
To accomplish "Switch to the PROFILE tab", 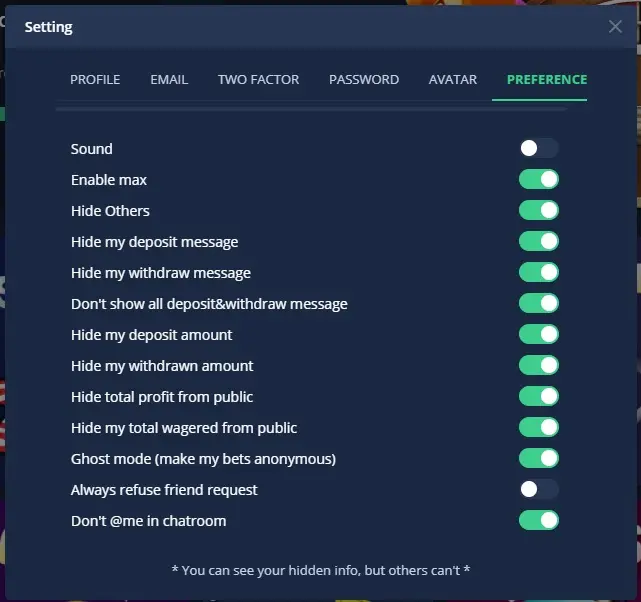I will click(95, 79).
